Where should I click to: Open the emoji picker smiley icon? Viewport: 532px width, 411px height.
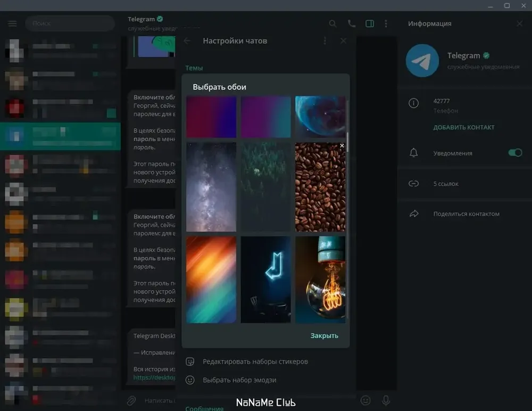pos(365,400)
